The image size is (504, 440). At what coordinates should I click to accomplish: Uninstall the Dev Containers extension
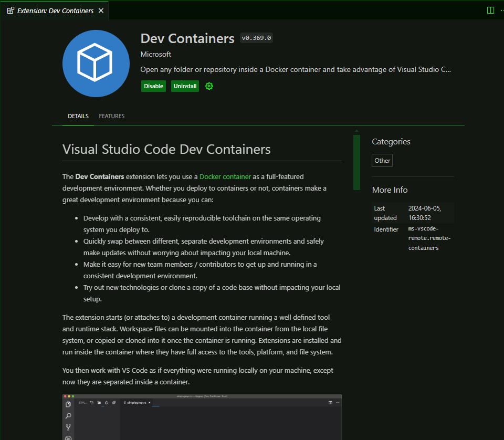click(185, 86)
